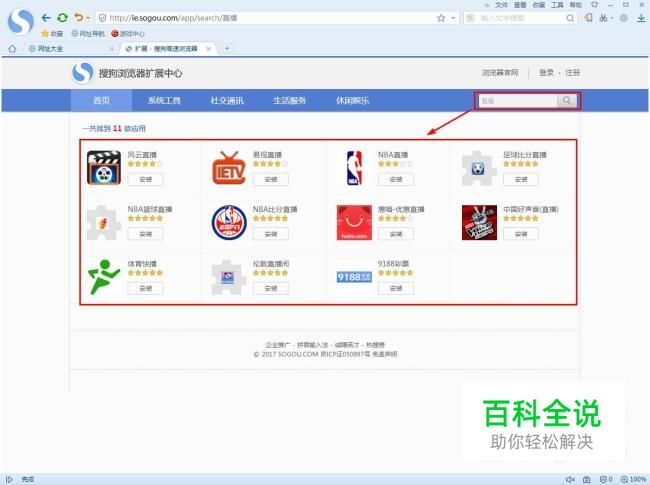Install the 优惠直播 extension
The image size is (650, 485).
click(396, 234)
